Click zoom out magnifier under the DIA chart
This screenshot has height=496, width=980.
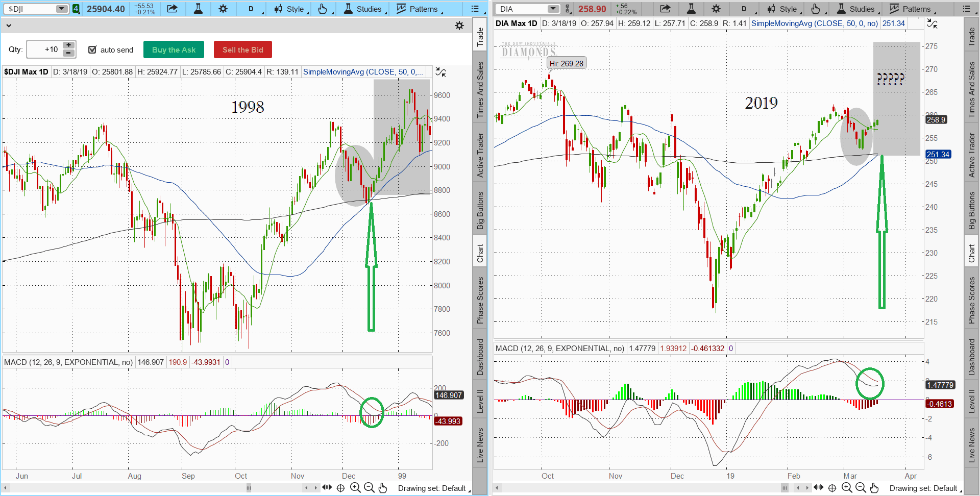tap(861, 488)
